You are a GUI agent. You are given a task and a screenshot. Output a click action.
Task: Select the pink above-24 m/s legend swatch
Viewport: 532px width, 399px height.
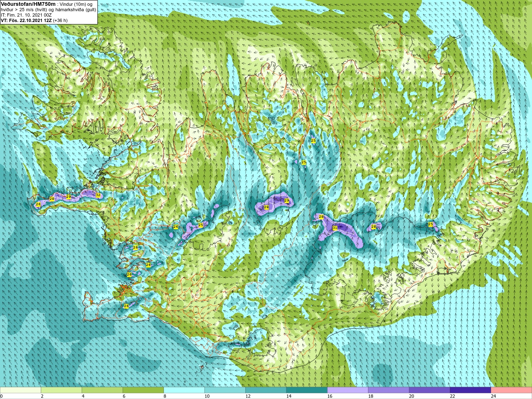(512, 390)
